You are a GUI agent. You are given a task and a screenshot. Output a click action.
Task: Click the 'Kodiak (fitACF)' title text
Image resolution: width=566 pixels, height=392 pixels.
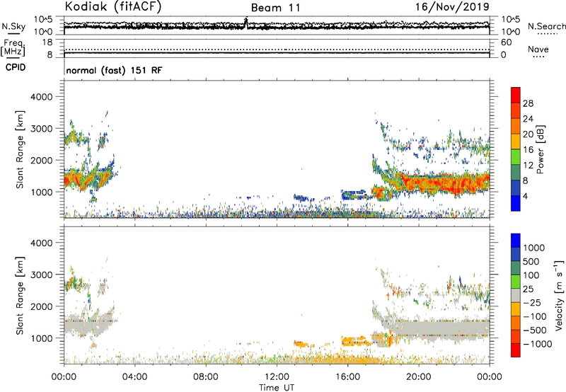(x=113, y=6)
